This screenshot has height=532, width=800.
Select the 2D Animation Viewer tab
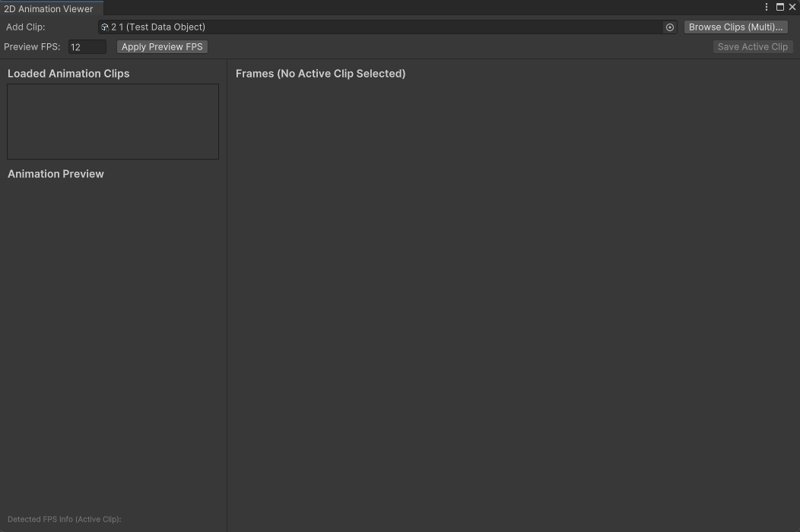click(50, 8)
